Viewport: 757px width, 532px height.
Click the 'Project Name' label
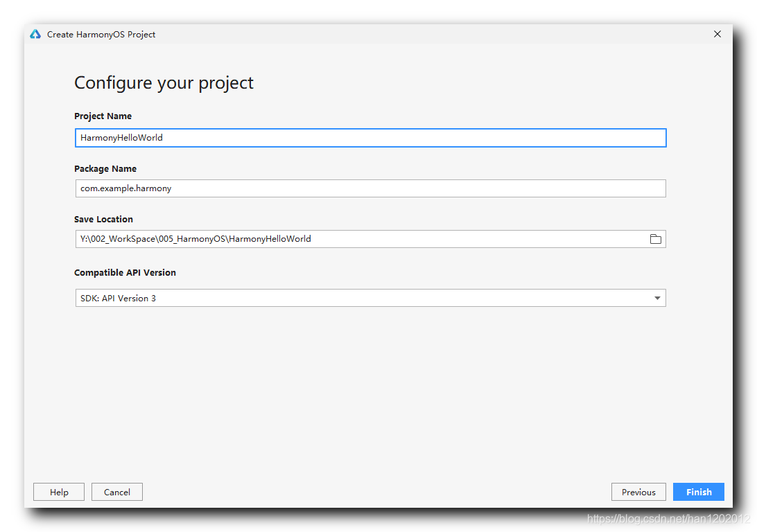pyautogui.click(x=103, y=116)
